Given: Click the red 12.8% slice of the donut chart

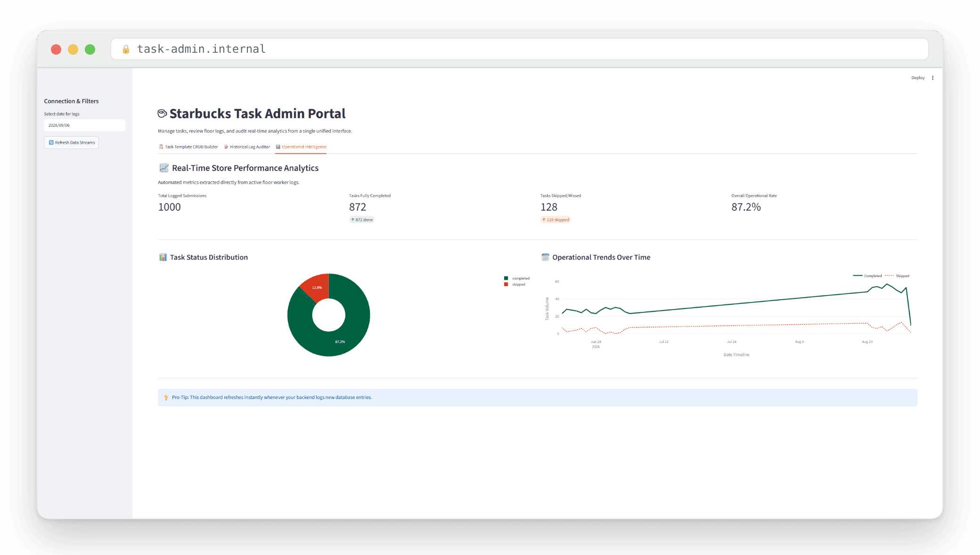Looking at the screenshot, I should tap(317, 286).
